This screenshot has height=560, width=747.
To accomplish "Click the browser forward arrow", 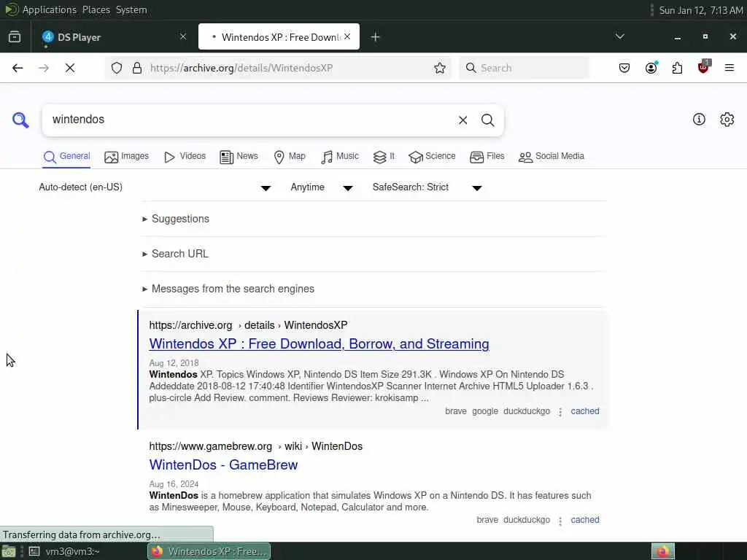I will [44, 68].
